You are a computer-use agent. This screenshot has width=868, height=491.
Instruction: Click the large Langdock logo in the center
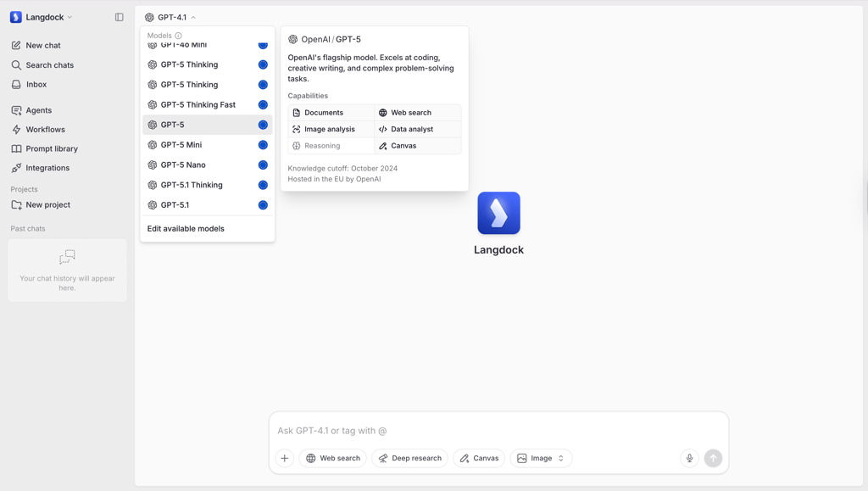coord(498,213)
